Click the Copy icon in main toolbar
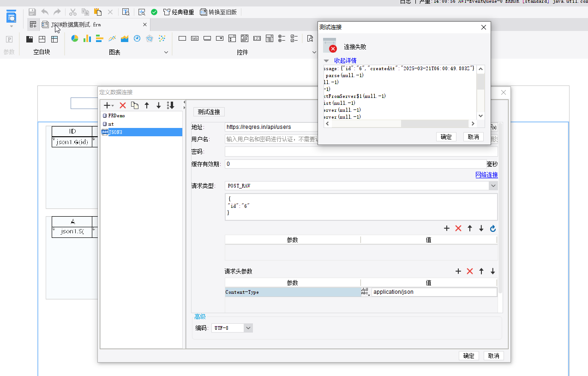The width and height of the screenshot is (588, 376). coord(85,12)
